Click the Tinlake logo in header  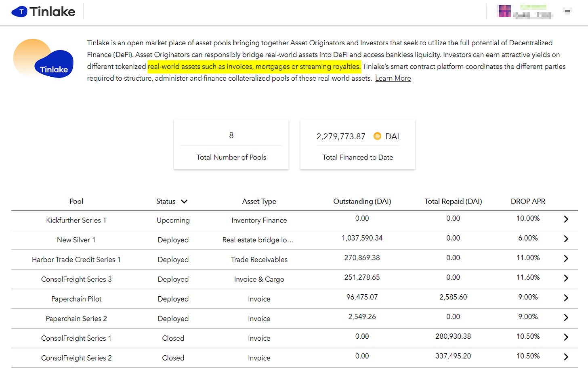(x=43, y=12)
